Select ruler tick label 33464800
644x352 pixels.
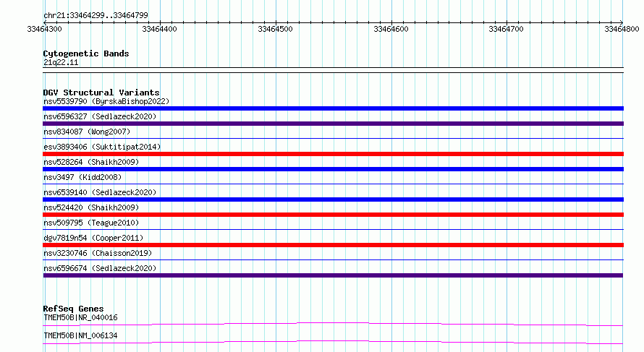[x=622, y=29]
